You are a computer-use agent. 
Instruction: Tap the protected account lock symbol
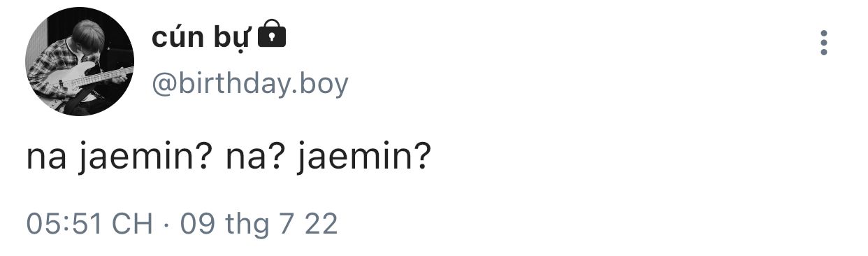272,35
